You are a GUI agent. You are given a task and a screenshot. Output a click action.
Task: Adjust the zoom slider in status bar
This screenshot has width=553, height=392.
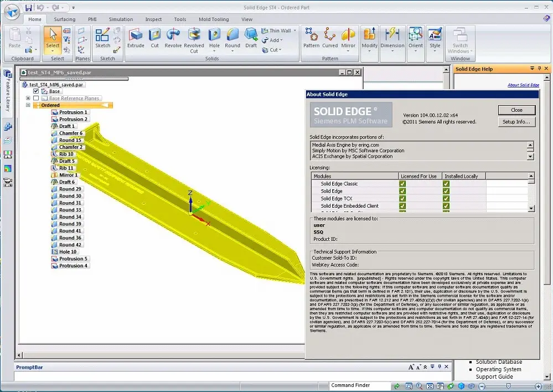[508, 386]
